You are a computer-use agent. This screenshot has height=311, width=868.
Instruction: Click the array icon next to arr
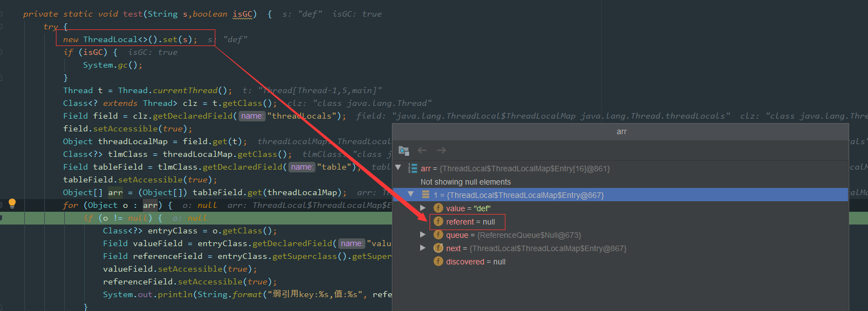pyautogui.click(x=412, y=169)
